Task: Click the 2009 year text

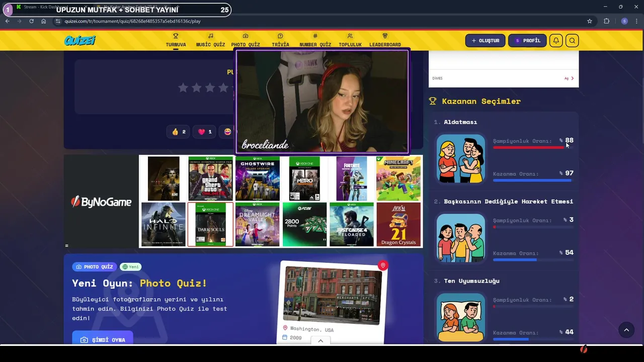Action: (296, 337)
